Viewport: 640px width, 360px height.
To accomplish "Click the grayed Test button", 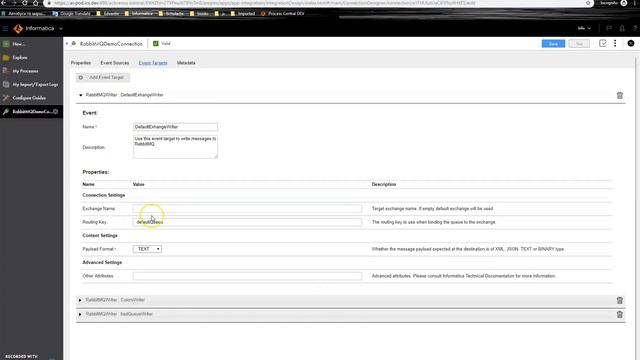I will point(579,44).
